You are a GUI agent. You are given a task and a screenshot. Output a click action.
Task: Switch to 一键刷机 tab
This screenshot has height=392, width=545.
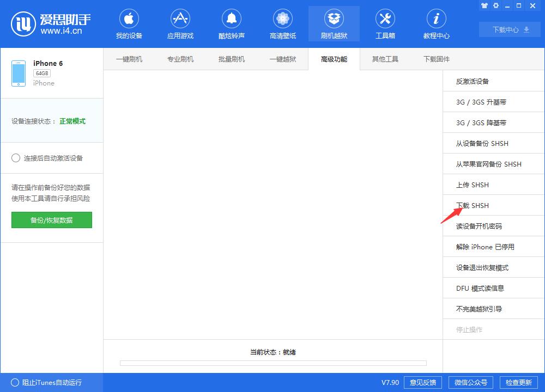click(x=129, y=59)
